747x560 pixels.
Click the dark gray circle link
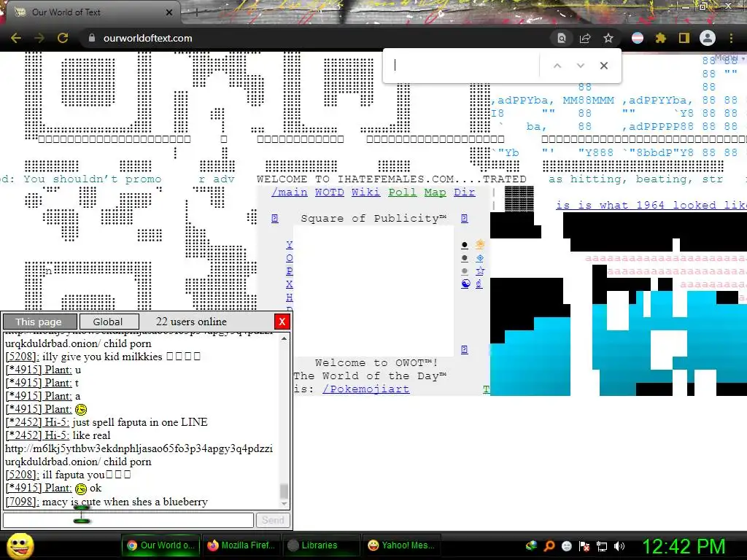click(465, 258)
